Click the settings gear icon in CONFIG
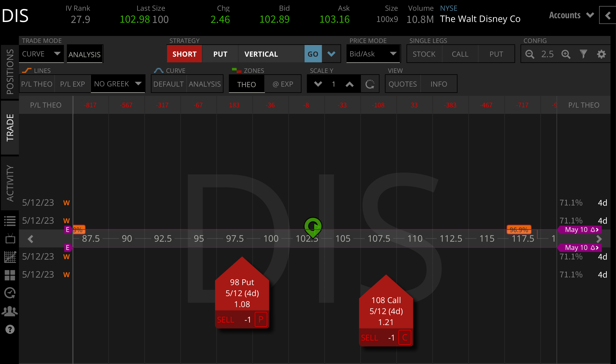Screen dimensions: 616x364 [601, 54]
